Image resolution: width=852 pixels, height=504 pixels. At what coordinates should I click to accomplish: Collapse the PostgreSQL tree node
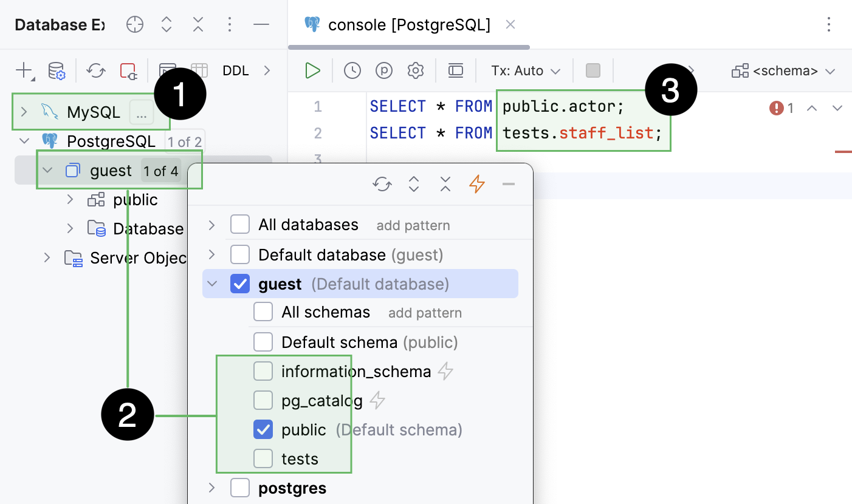point(23,141)
